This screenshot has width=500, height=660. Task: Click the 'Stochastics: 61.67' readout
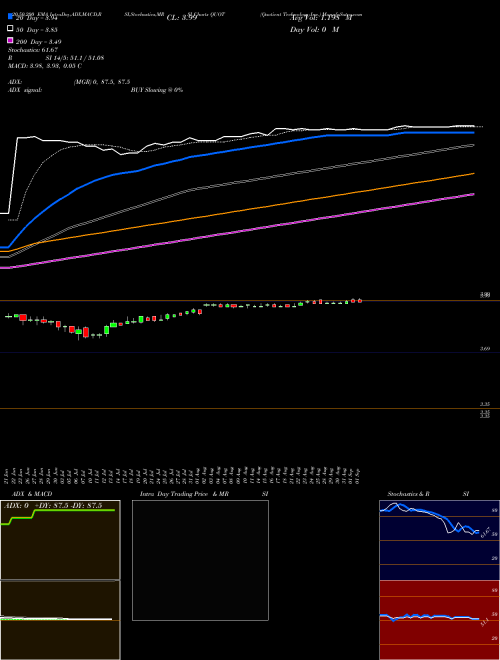tap(32, 50)
